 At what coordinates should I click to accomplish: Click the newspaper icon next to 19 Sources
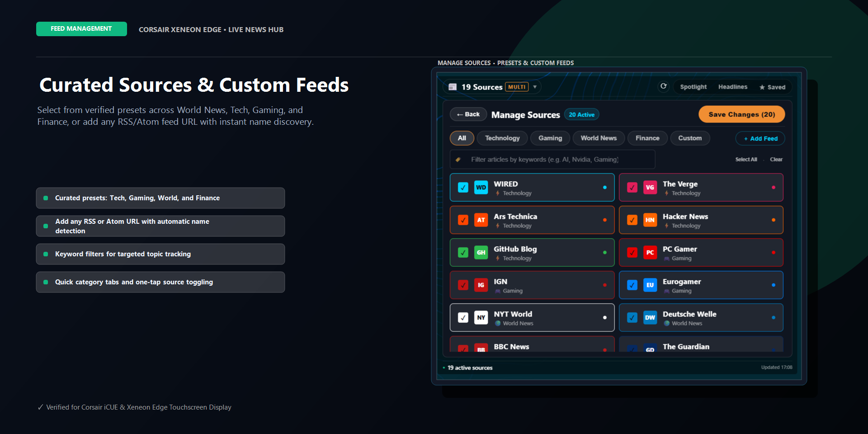click(x=453, y=87)
